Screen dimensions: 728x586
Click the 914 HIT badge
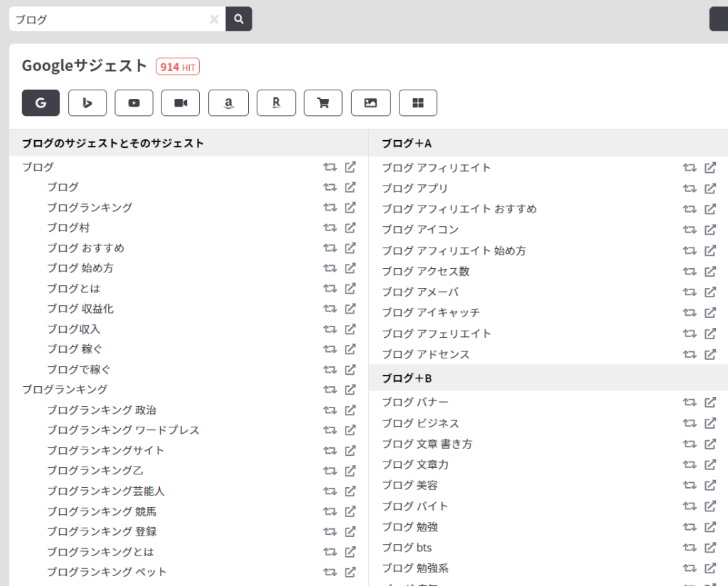point(178,67)
